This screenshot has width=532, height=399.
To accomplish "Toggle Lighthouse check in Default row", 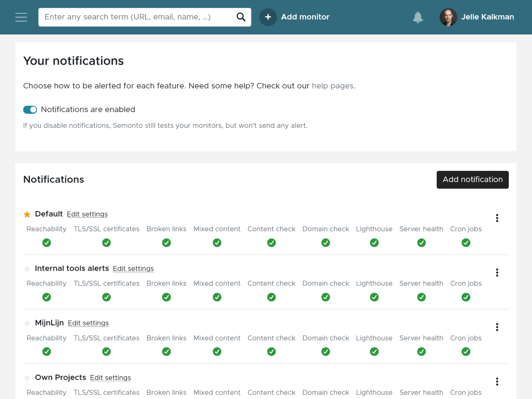I will pos(374,243).
